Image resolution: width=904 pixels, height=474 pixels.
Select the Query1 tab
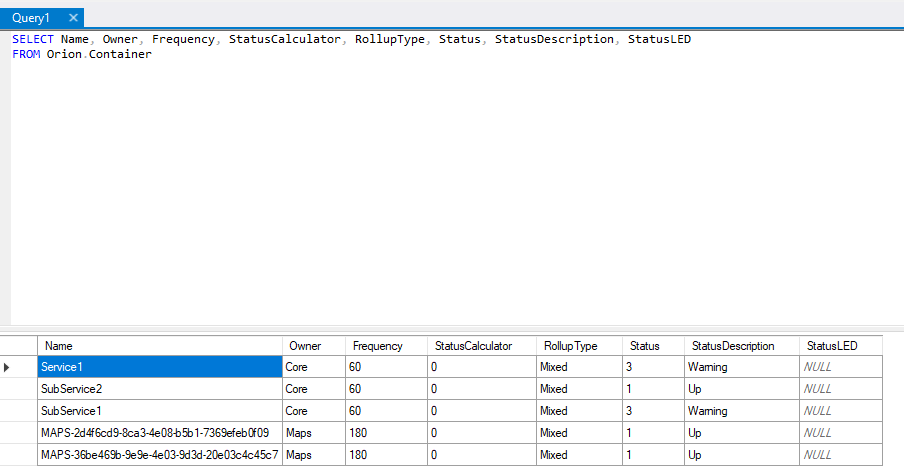42,18
